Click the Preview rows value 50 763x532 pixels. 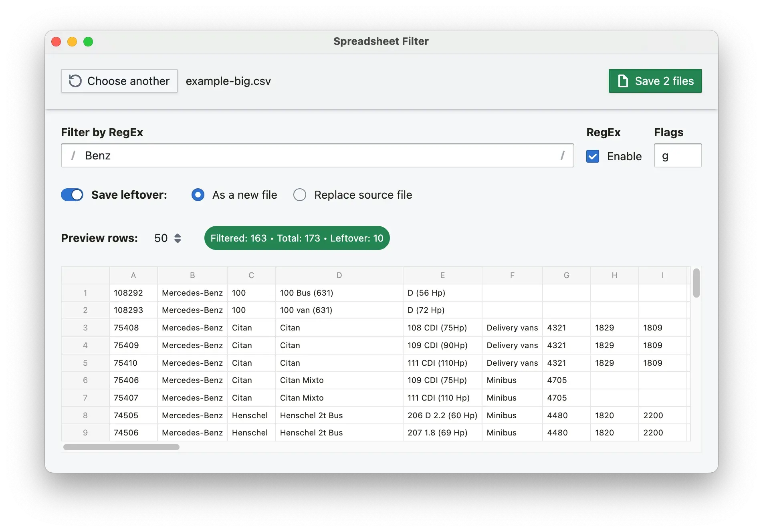click(160, 238)
